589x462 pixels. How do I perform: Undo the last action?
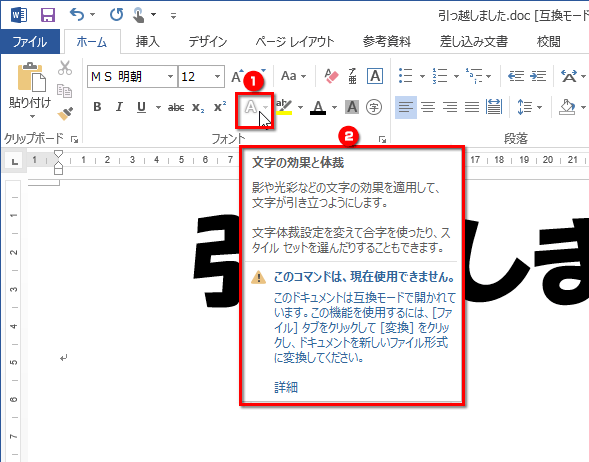coord(77,15)
